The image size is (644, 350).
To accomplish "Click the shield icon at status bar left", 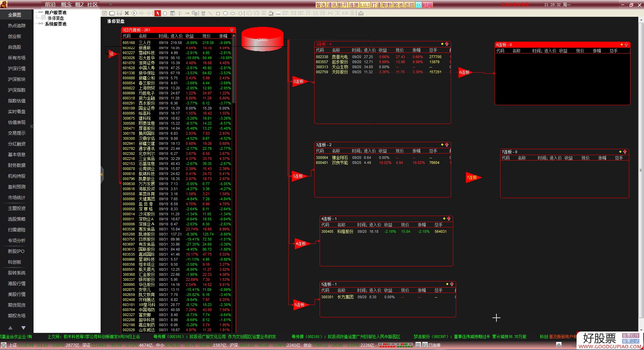I will [3, 345].
